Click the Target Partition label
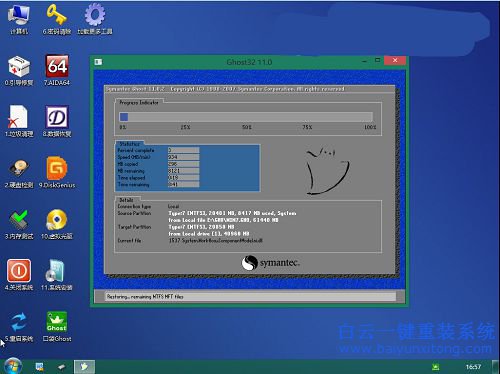Screen dimensions: 500x374 (134, 227)
